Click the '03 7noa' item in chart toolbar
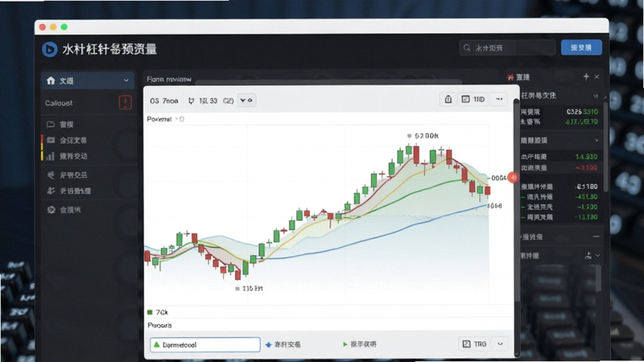This screenshot has height=362, width=644. tap(164, 101)
